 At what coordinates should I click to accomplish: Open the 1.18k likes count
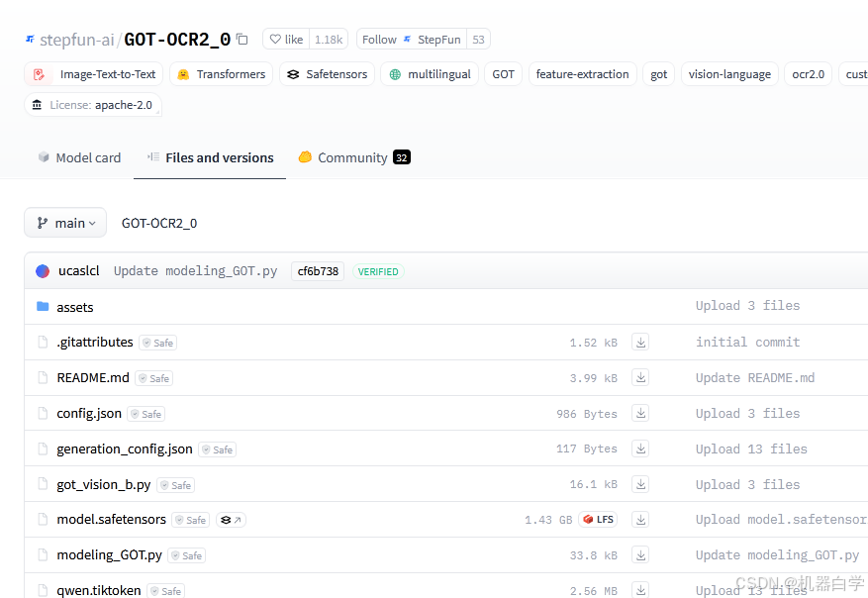click(329, 40)
